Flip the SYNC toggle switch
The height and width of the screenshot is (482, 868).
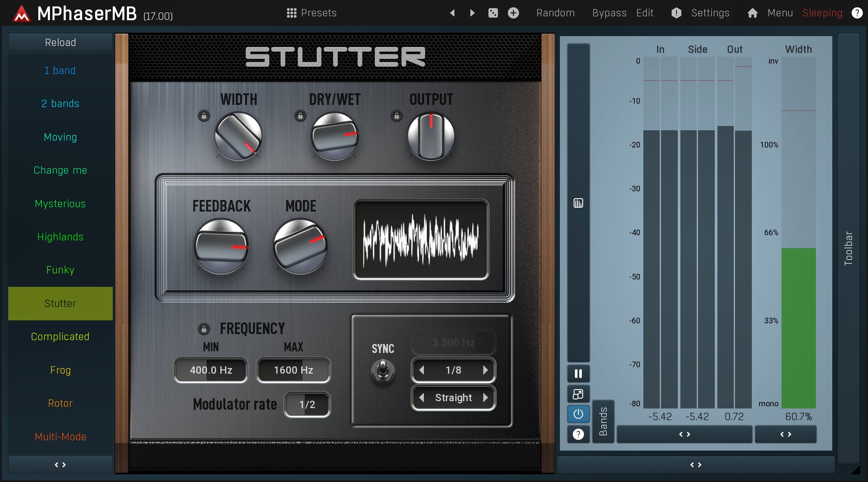point(383,370)
